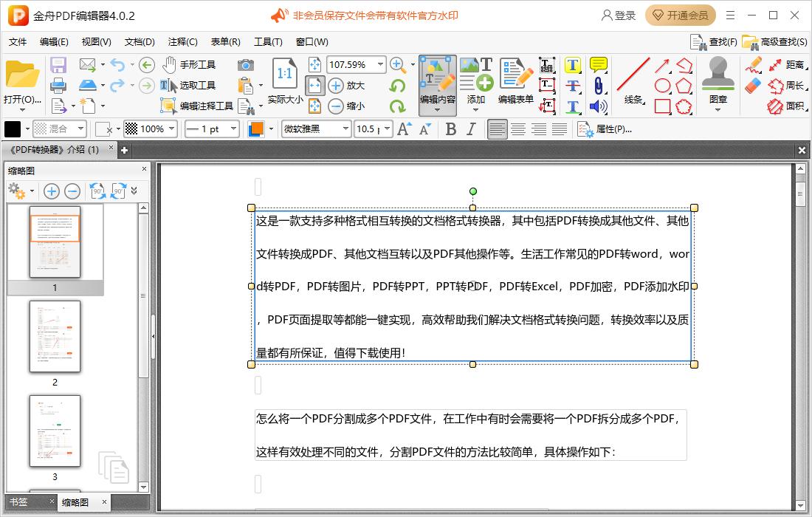
Task: Select the Line drawing tool (线条)
Action: tap(632, 81)
